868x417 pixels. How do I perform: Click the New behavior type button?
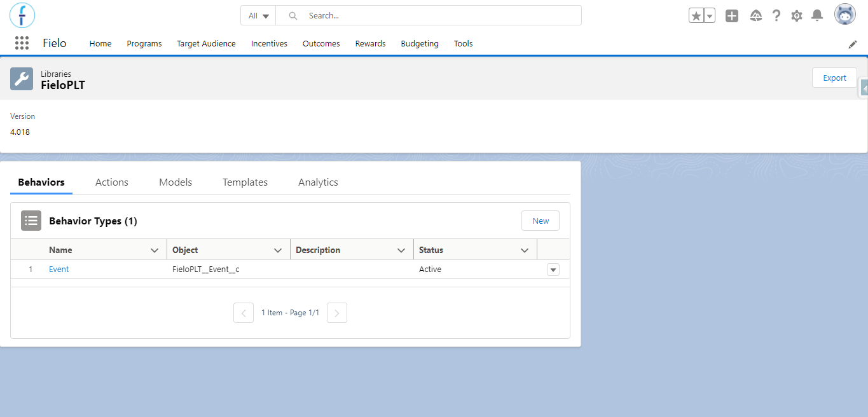[x=541, y=221]
